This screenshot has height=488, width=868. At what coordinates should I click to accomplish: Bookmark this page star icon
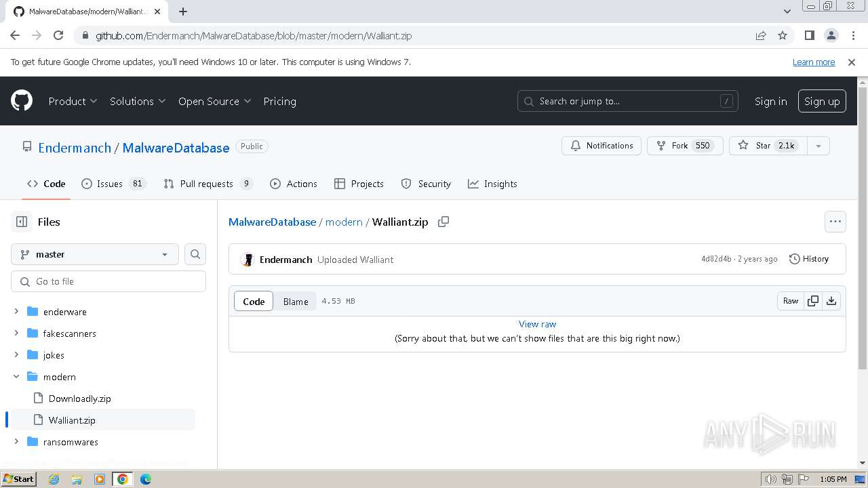[x=783, y=36]
